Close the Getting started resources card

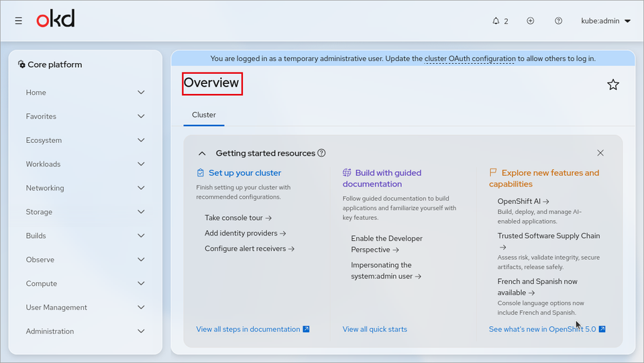click(600, 153)
